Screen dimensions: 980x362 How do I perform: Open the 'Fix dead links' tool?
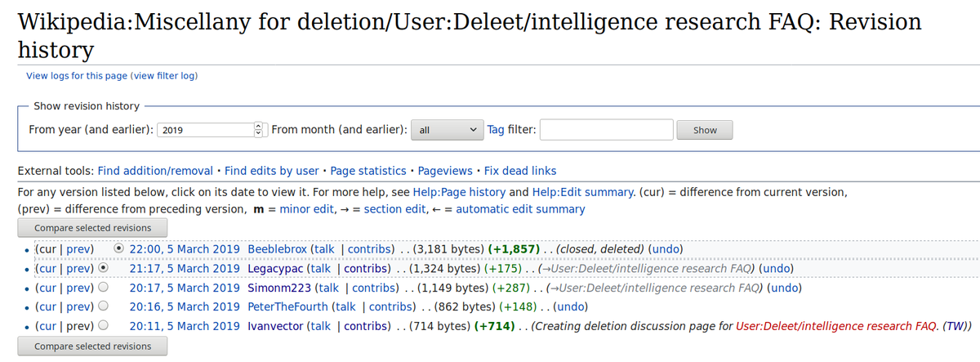(x=520, y=171)
